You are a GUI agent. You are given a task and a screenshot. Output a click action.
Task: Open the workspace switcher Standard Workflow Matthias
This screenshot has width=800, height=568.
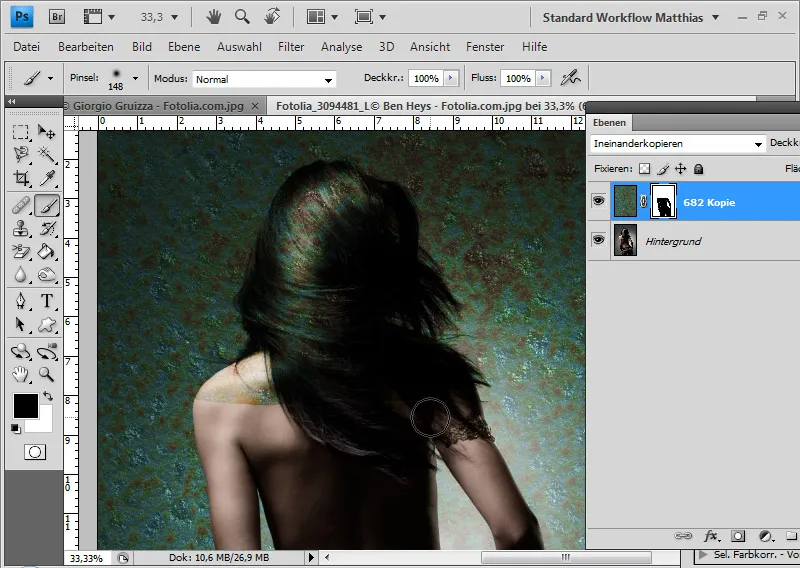[x=631, y=17]
